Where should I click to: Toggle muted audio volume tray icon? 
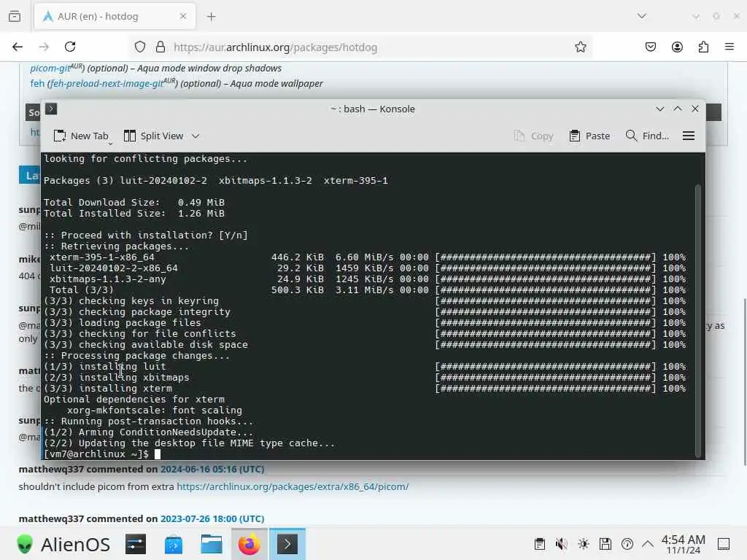[x=562, y=544]
